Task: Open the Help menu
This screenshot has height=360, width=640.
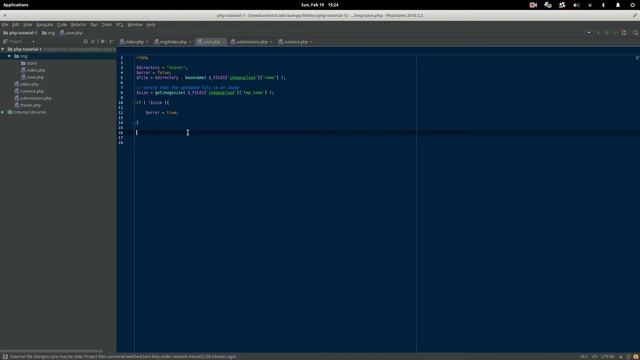Action: pyautogui.click(x=151, y=25)
